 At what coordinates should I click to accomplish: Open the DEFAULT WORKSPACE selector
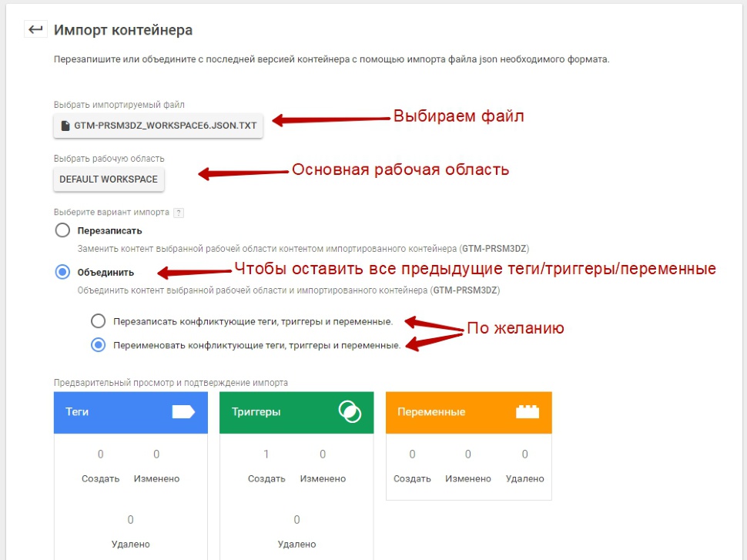tap(109, 179)
